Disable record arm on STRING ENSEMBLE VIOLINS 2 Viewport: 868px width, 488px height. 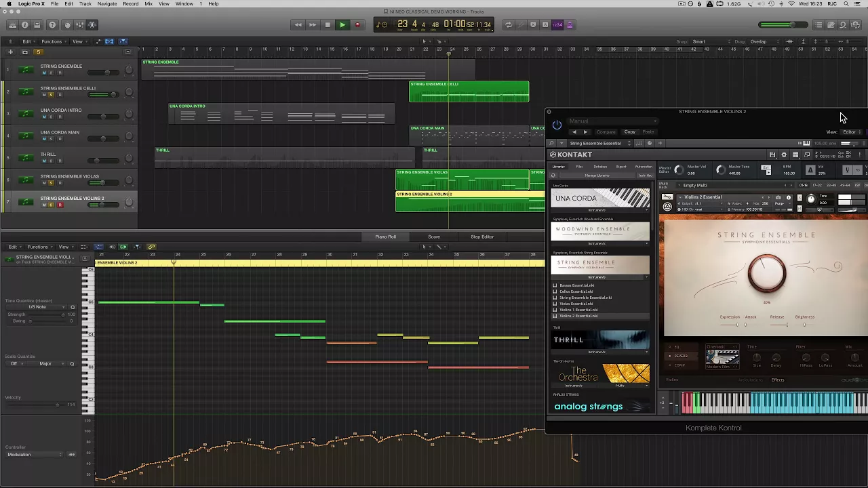pos(60,205)
